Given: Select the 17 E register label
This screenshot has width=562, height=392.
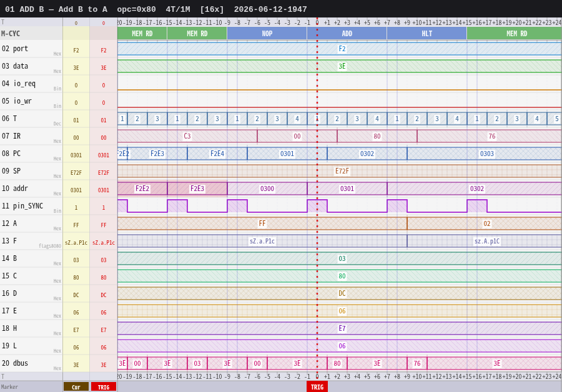Looking at the screenshot, I should (x=9, y=311).
